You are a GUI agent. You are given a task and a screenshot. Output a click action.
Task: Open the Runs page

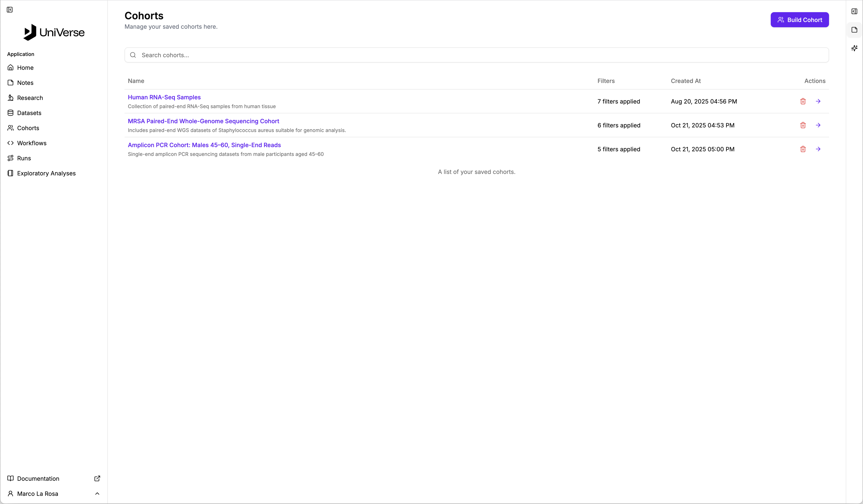[x=24, y=158]
